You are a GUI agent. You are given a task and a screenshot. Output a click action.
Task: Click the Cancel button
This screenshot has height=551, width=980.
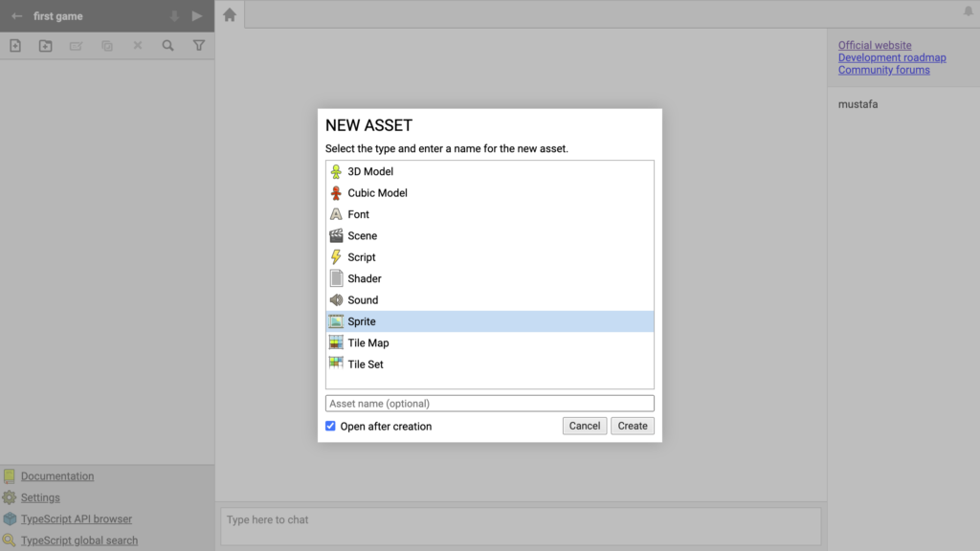(x=585, y=426)
